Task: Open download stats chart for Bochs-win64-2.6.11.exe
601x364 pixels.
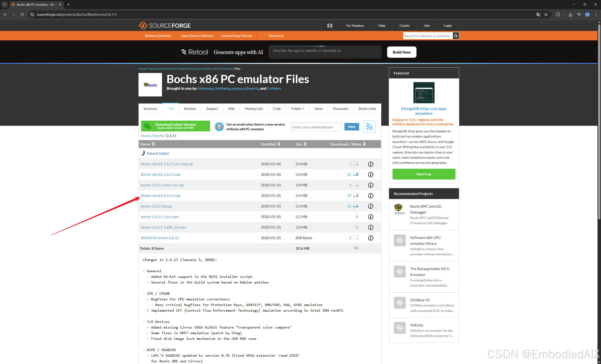Action: (x=356, y=195)
